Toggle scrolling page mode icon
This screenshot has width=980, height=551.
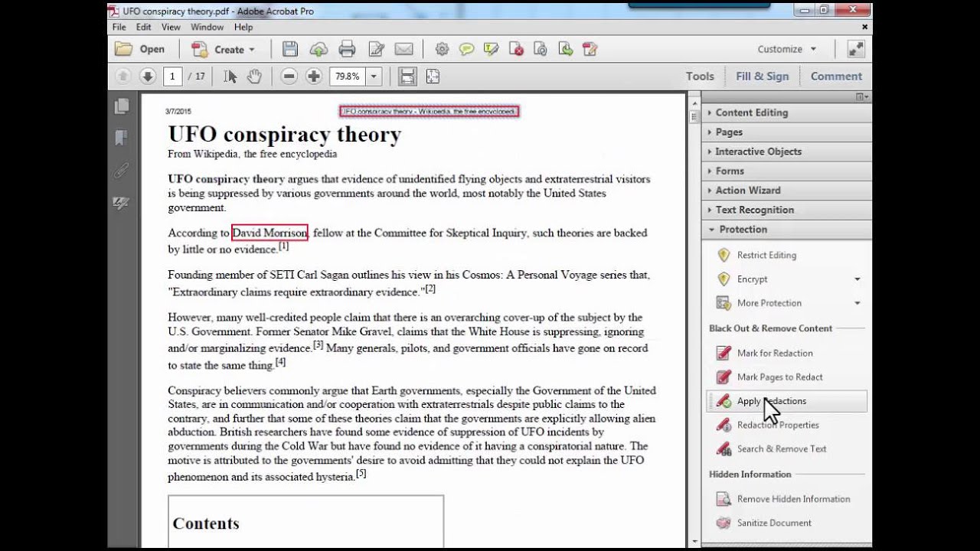point(407,76)
